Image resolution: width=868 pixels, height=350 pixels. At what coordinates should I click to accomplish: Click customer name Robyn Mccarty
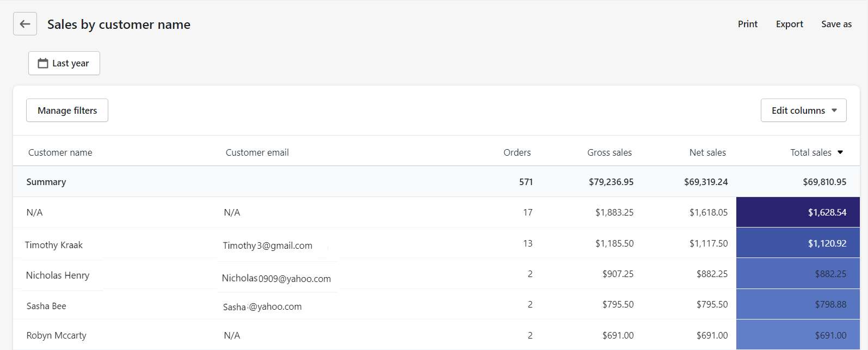click(x=57, y=335)
